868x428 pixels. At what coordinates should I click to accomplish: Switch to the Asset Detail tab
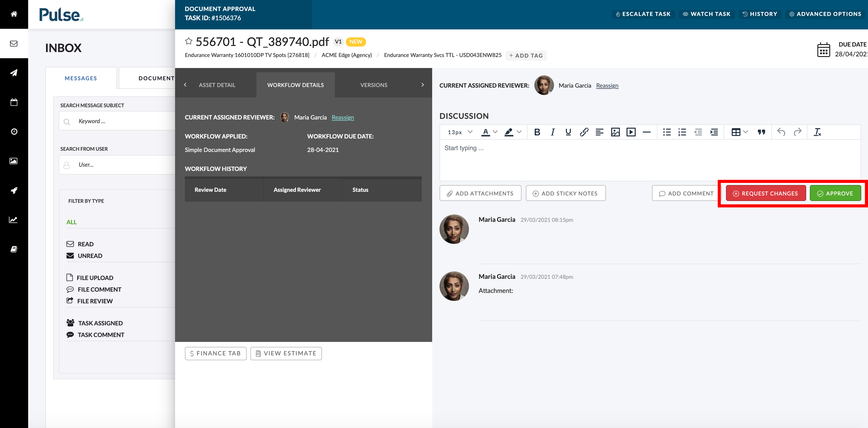point(217,85)
